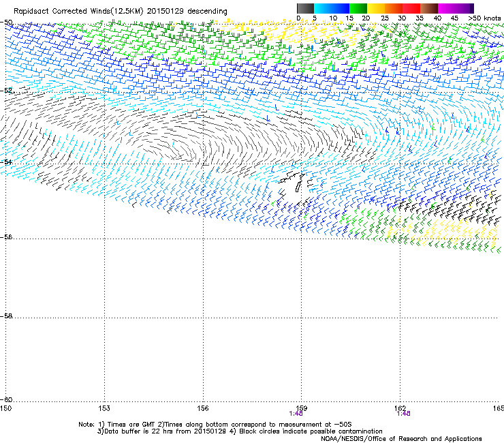The height and width of the screenshot is (443, 504).
Task: Click the -52 latitude axis label
Action: (x=6, y=91)
